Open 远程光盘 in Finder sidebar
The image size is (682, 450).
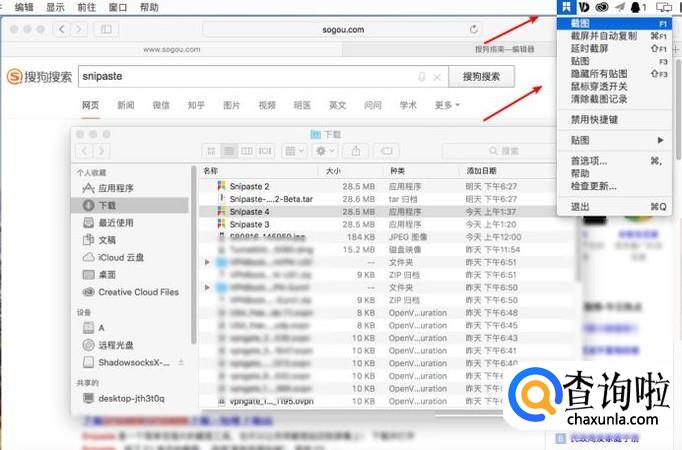coord(130,345)
